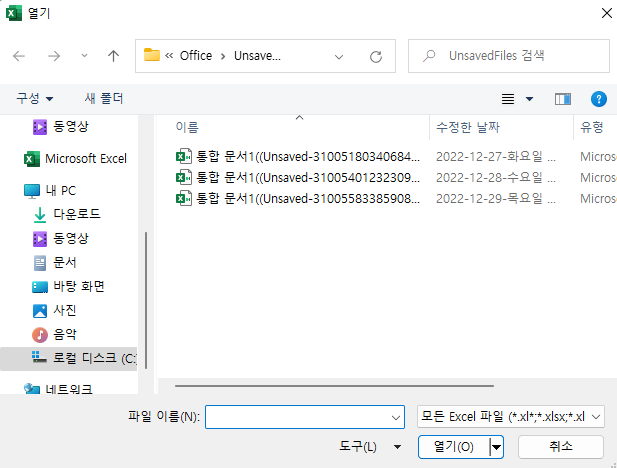Screen dimensions: 617x468
Task: Click the 열기(O) button
Action: coord(453,447)
